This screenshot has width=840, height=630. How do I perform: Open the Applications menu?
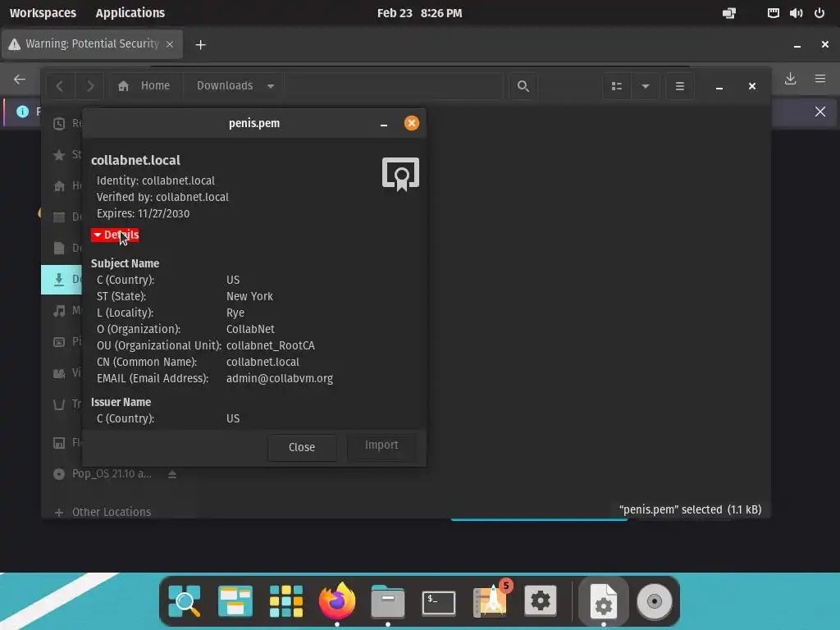130,13
